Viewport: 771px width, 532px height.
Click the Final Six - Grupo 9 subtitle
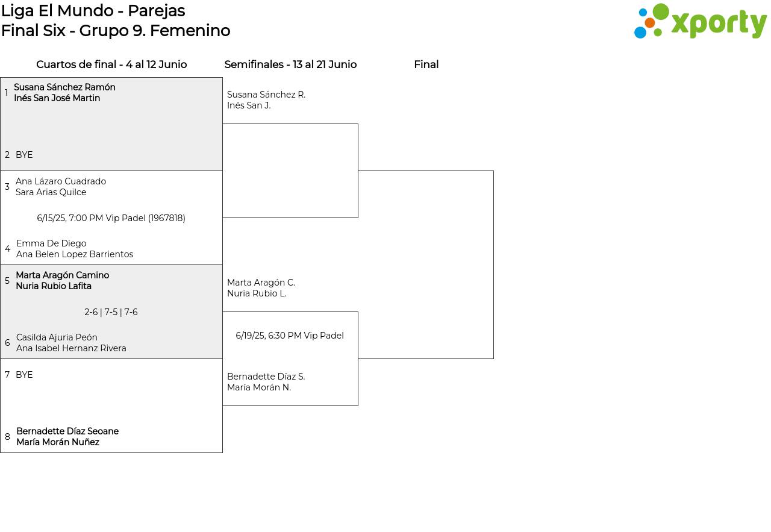tap(116, 31)
